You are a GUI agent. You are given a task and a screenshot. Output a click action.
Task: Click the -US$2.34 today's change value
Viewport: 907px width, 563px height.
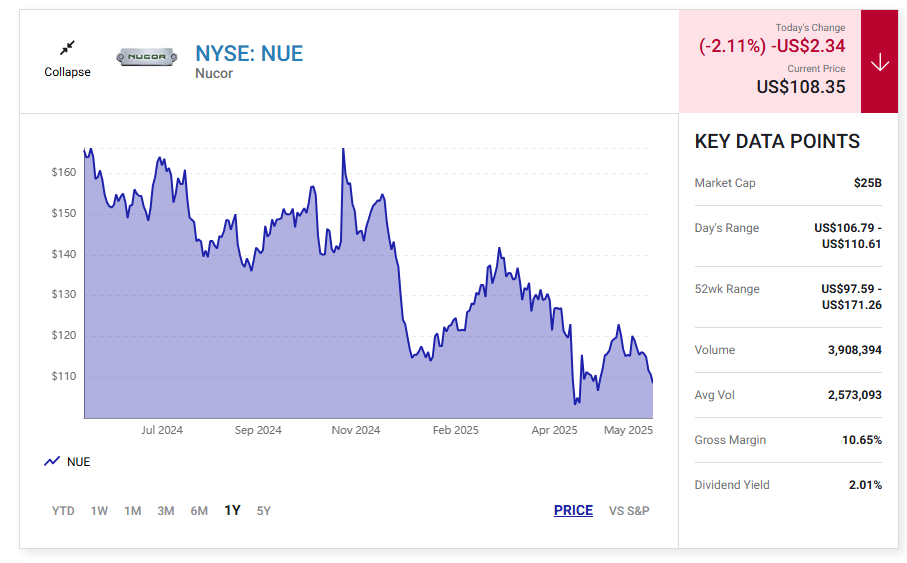808,46
